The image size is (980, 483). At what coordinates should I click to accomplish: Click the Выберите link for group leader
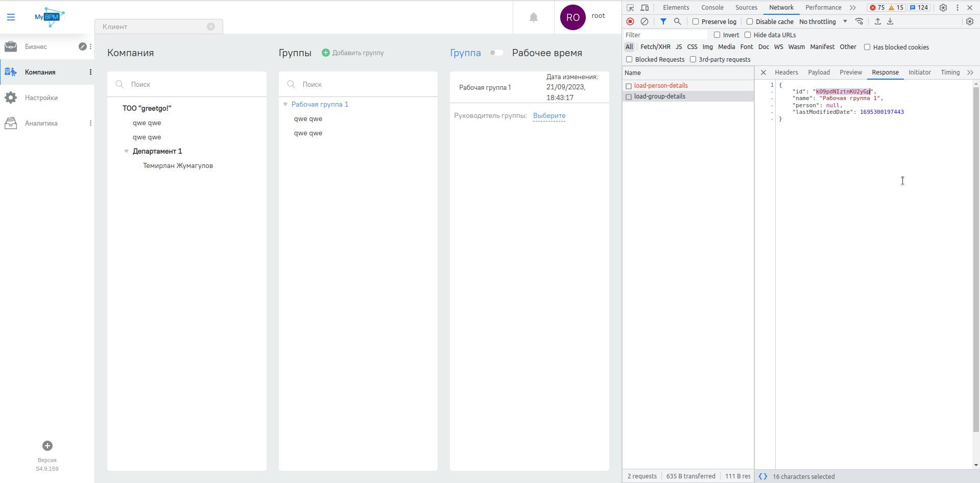[x=549, y=116]
